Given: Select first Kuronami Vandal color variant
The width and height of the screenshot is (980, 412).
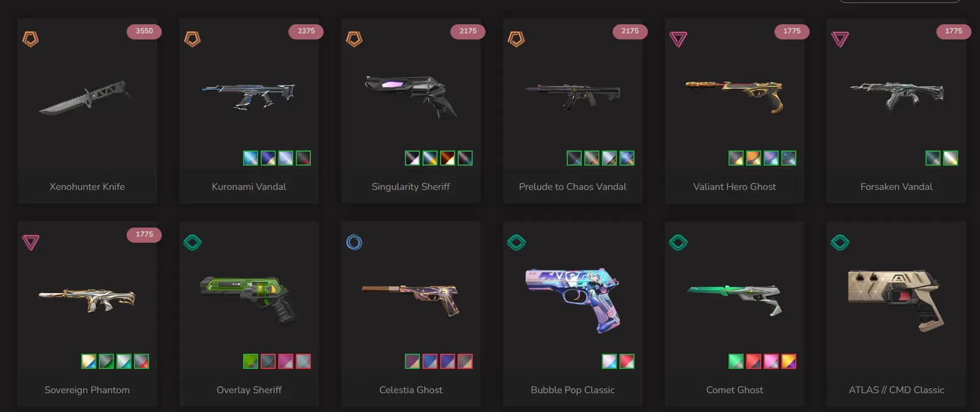Looking at the screenshot, I should pyautogui.click(x=250, y=158).
